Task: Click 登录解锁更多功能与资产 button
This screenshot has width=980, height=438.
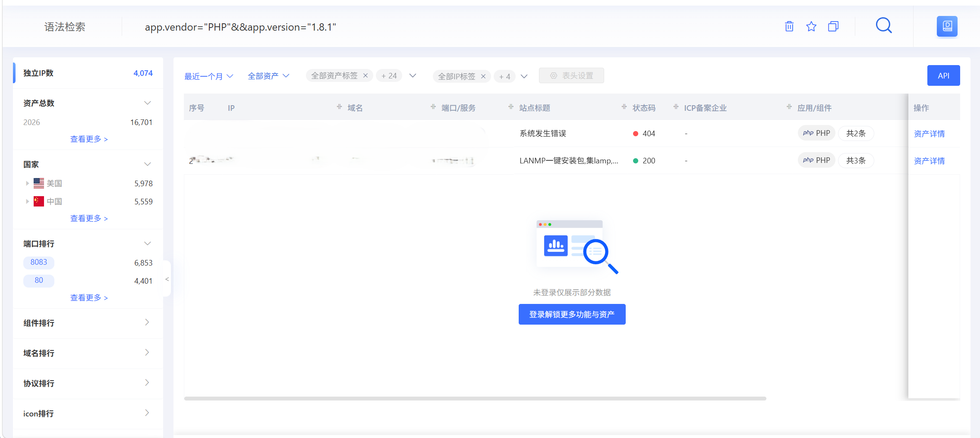Action: (572, 314)
